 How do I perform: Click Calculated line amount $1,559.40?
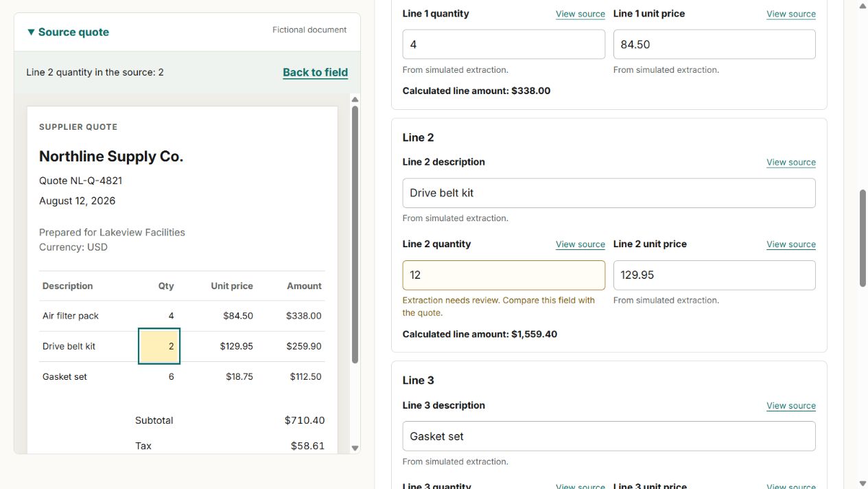(x=480, y=334)
